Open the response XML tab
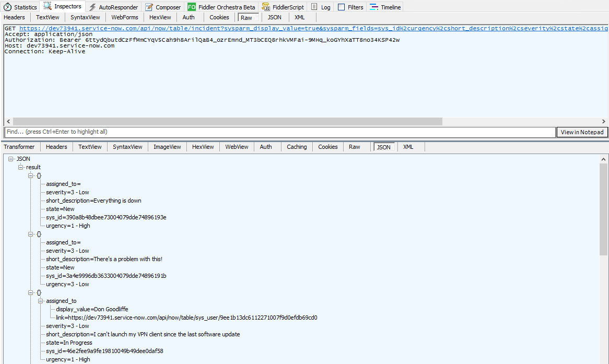The height and width of the screenshot is (364, 609). (408, 147)
